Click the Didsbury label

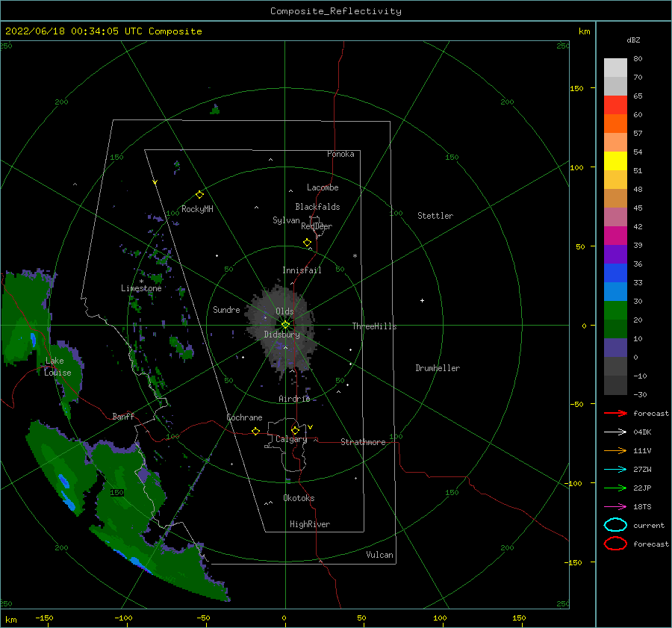coord(282,335)
